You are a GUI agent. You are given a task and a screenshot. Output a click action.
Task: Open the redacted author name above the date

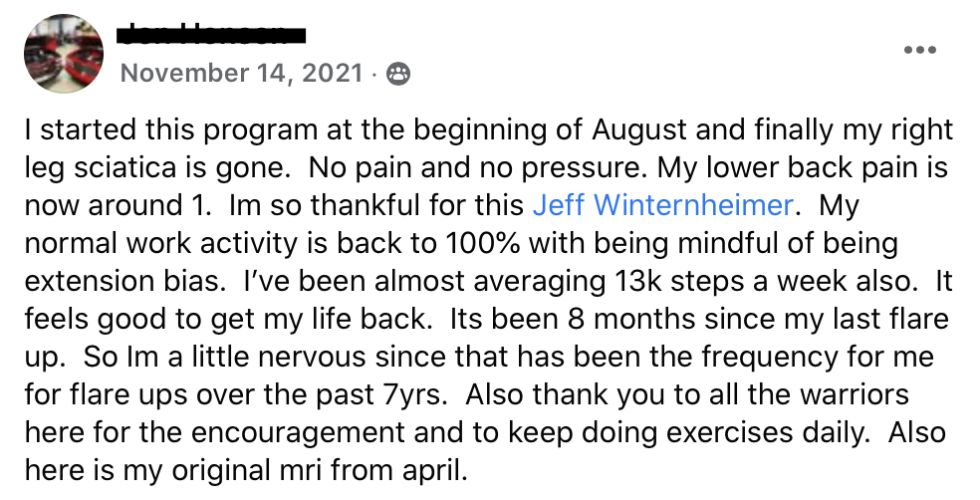tap(211, 35)
